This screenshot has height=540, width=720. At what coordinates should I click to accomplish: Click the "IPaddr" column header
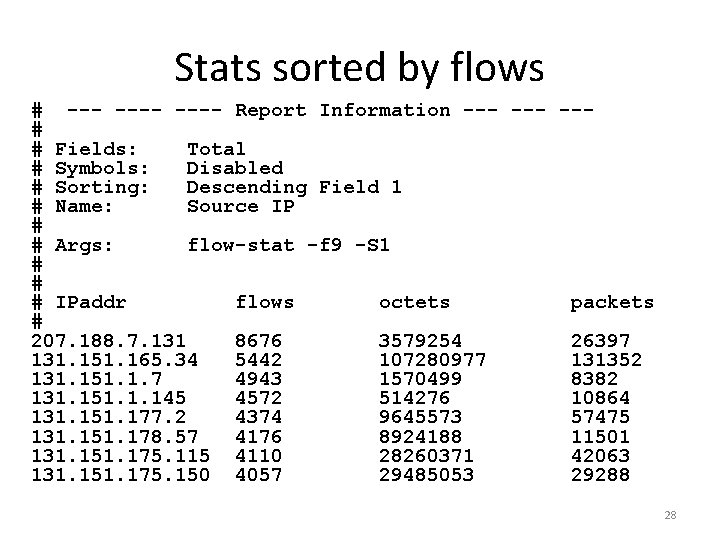tap(90, 302)
